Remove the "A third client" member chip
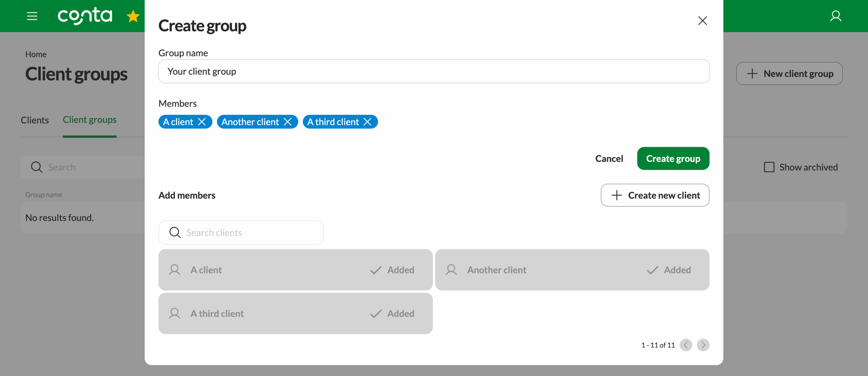Screen dimensions: 868x376 point(368,121)
